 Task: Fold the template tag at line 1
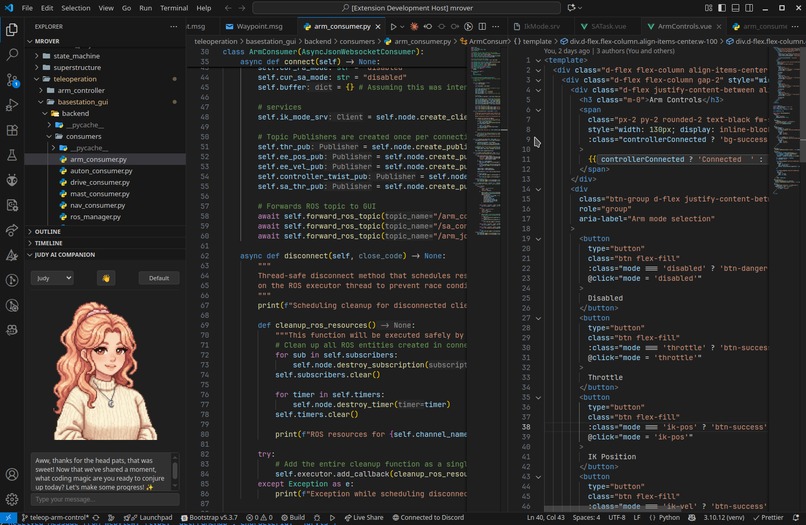(538, 60)
